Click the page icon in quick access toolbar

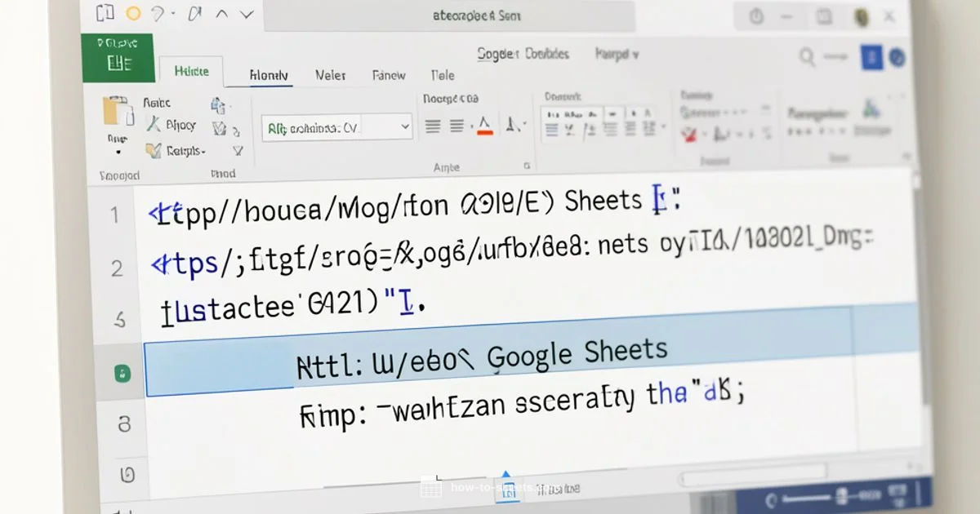point(105,12)
